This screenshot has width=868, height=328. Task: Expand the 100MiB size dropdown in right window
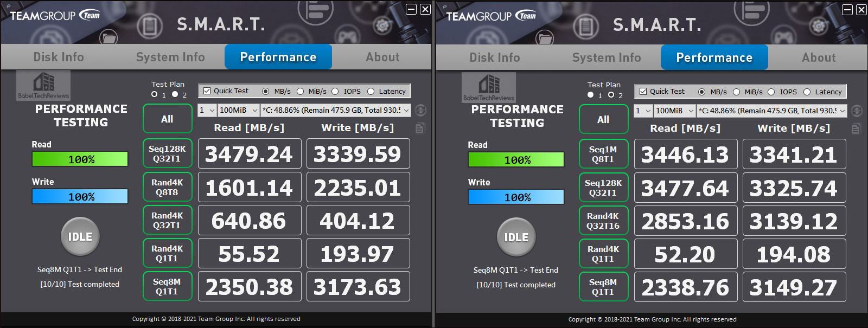(x=675, y=111)
